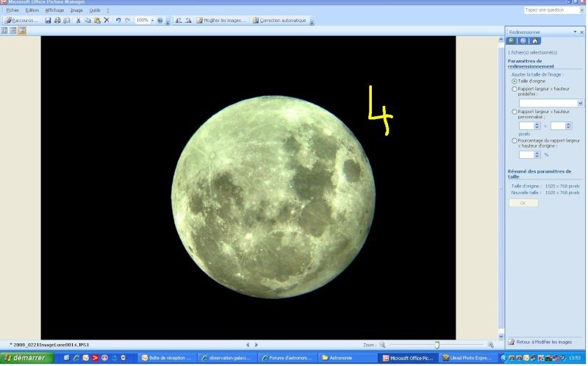Open the Redimensionner pane title dropdown arrow
This screenshot has width=588, height=366.
(x=576, y=32)
